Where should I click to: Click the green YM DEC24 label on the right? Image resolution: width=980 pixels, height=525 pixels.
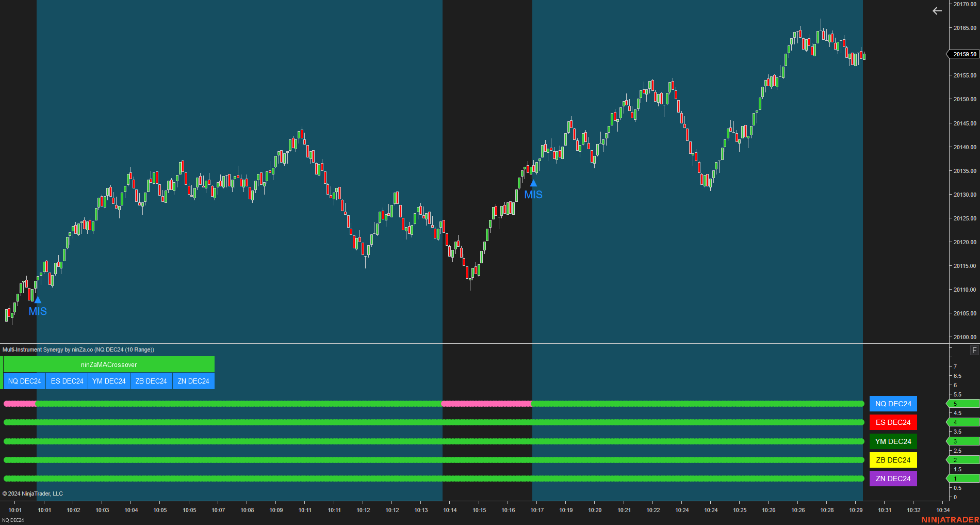(893, 441)
